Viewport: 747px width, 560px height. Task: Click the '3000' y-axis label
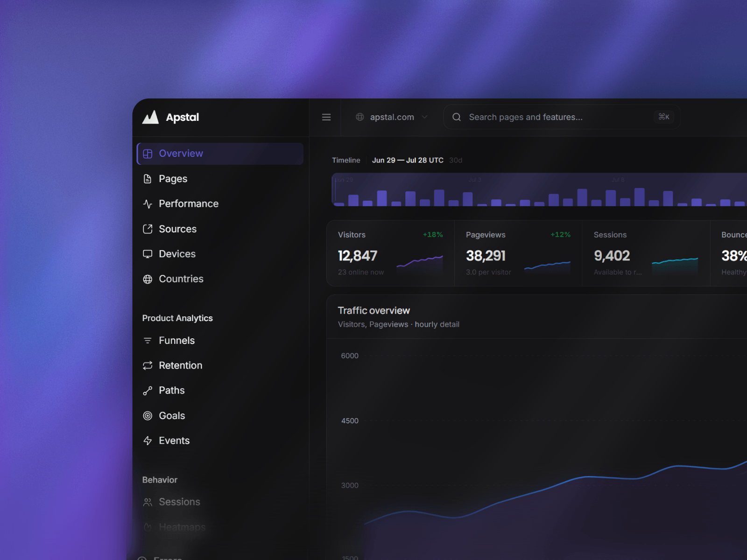(350, 485)
